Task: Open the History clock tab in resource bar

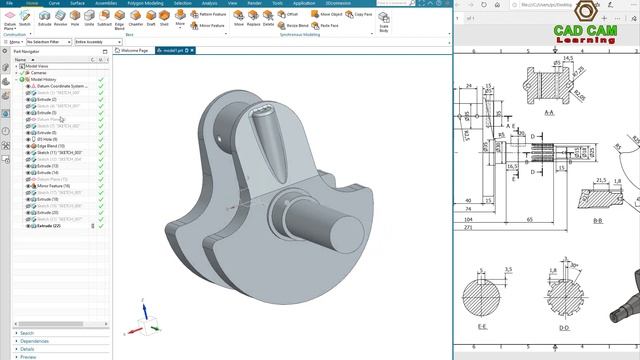Action: (x=6, y=131)
